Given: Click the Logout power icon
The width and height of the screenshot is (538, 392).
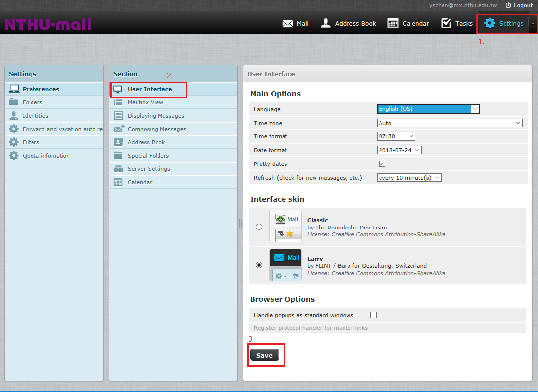Looking at the screenshot, I should [x=508, y=5].
